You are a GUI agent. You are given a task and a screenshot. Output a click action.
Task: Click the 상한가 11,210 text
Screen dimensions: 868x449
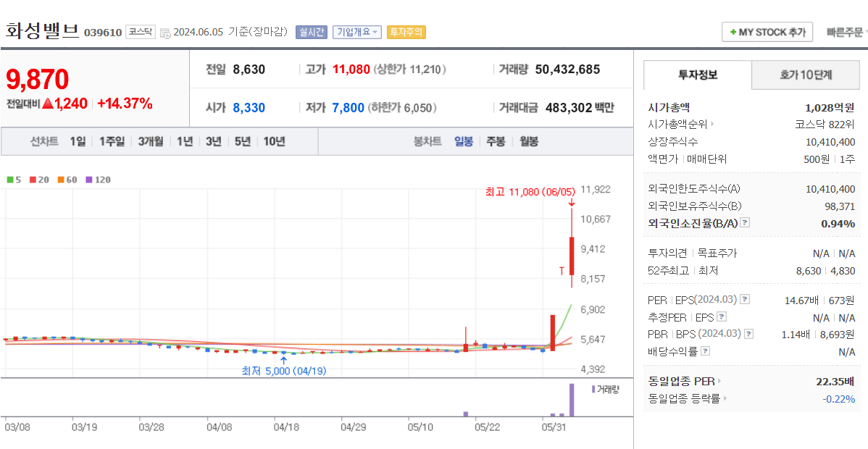(x=409, y=70)
